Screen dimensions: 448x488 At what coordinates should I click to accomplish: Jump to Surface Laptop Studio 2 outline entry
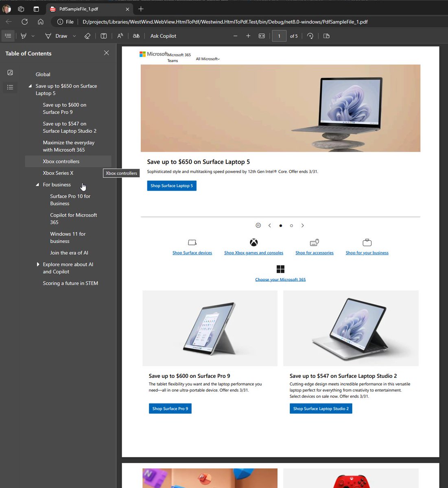click(x=70, y=127)
